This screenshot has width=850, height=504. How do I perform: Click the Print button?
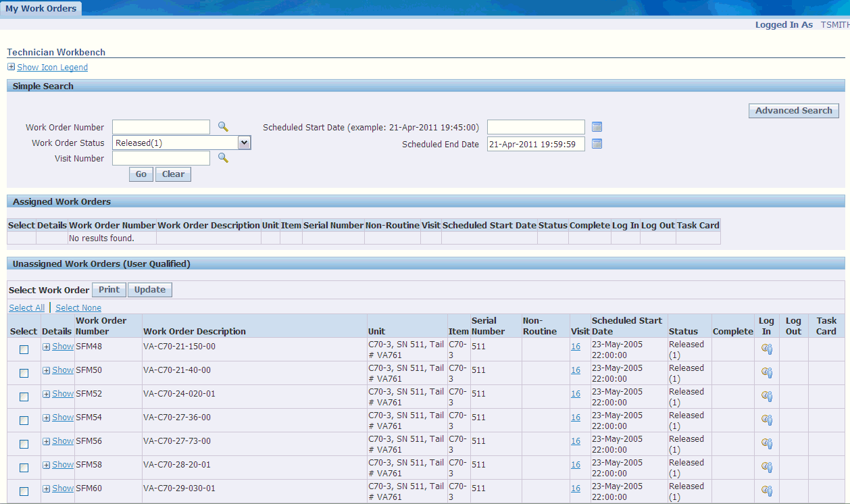click(109, 290)
